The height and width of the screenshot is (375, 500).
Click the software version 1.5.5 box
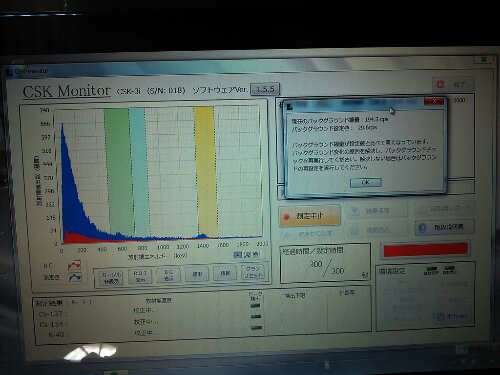[x=265, y=89]
